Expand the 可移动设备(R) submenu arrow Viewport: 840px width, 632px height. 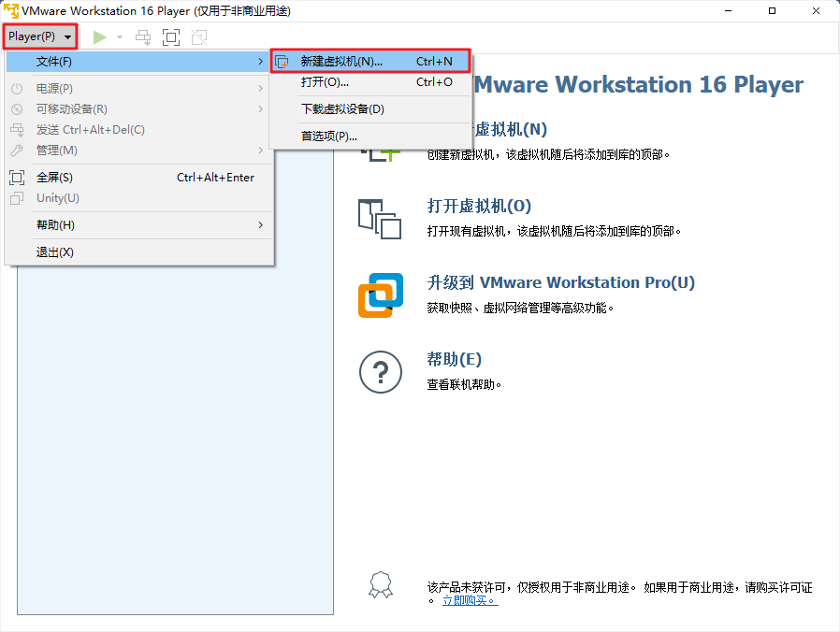(260, 109)
